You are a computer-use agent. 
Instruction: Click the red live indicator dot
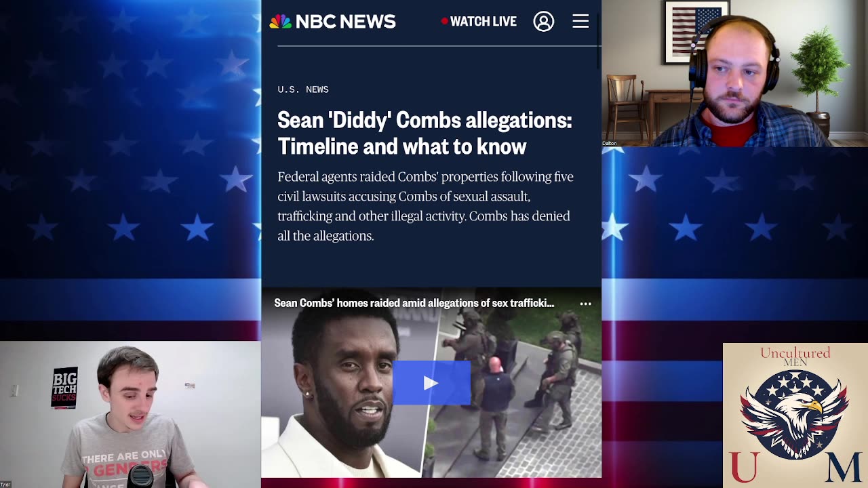(x=445, y=22)
